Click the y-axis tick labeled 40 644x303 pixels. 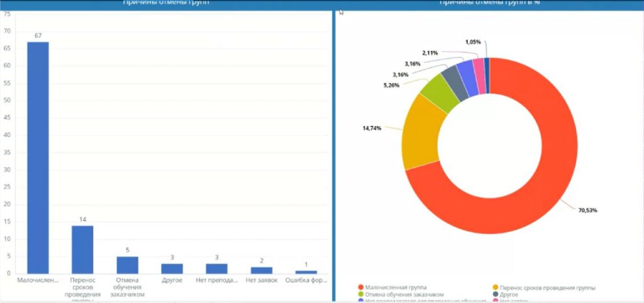(x=7, y=135)
